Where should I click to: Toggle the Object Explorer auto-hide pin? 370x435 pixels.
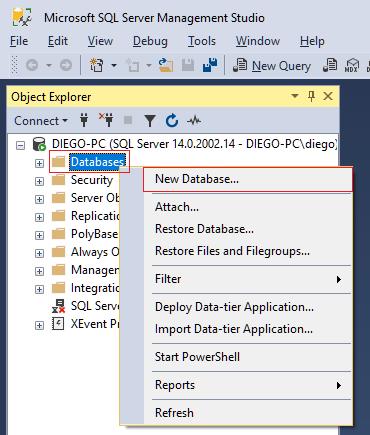click(311, 96)
